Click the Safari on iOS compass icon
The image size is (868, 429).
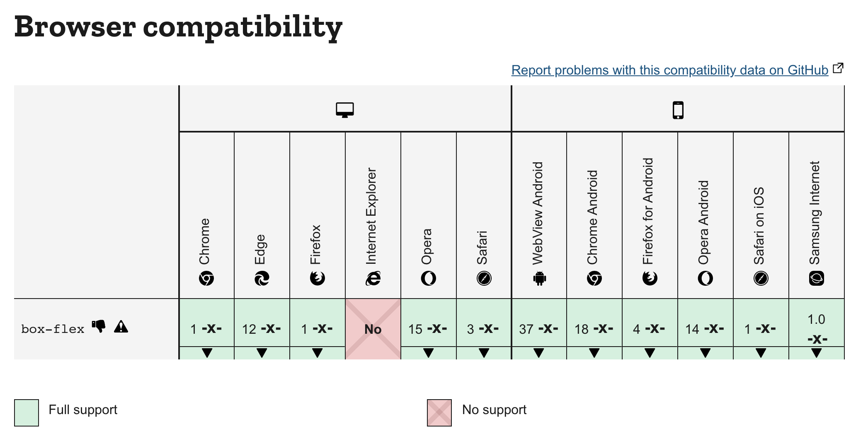tap(761, 278)
